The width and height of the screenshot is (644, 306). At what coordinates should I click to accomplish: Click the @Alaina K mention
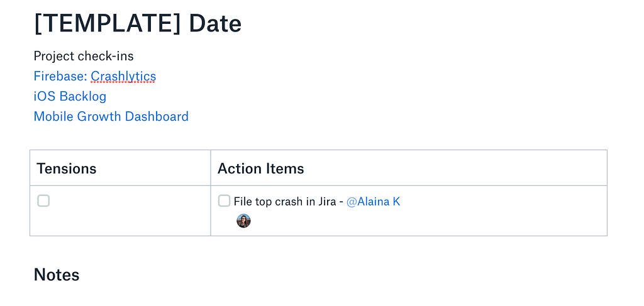[x=373, y=202]
